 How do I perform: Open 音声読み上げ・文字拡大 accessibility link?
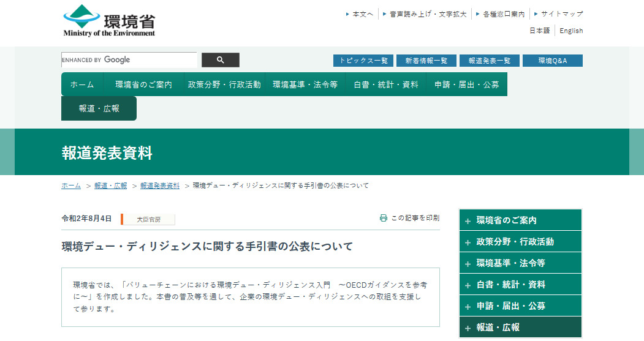pyautogui.click(x=428, y=13)
